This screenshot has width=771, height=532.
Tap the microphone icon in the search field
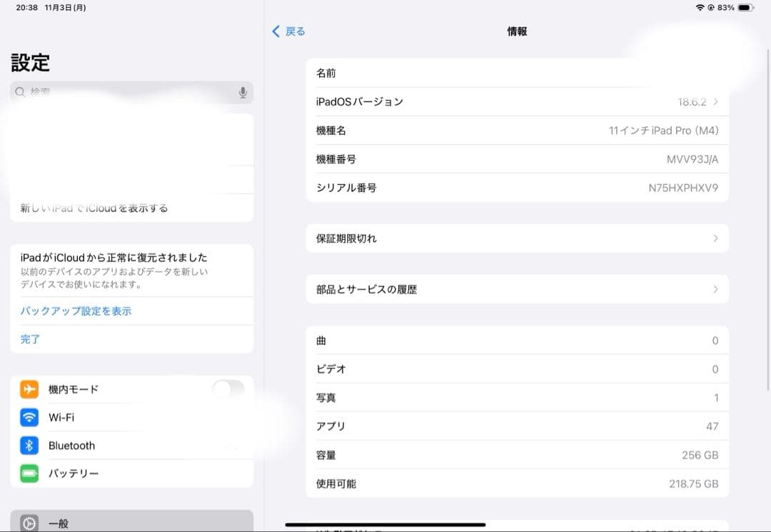243,92
